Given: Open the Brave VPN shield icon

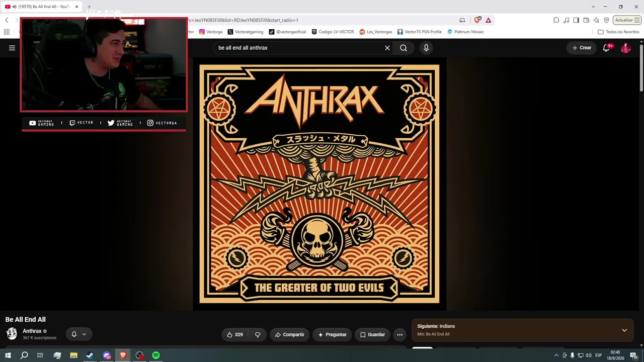Looking at the screenshot, I should click(606, 20).
